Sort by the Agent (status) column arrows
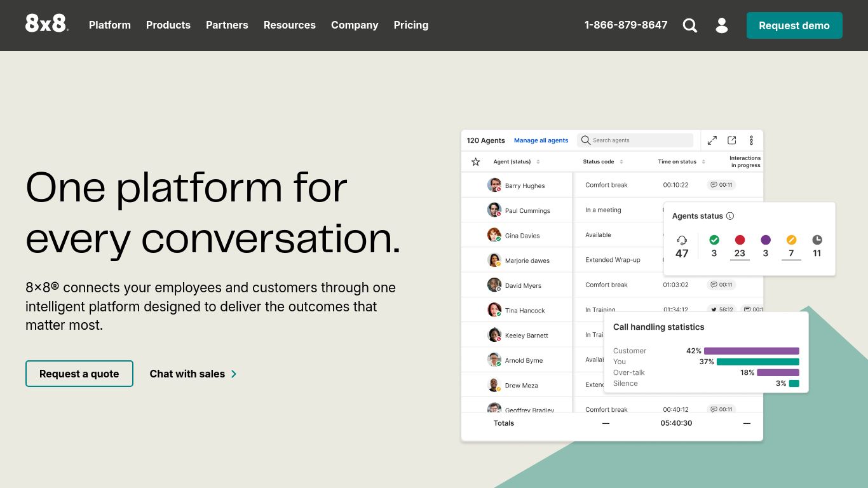Viewport: 868px width, 488px height. pos(538,162)
